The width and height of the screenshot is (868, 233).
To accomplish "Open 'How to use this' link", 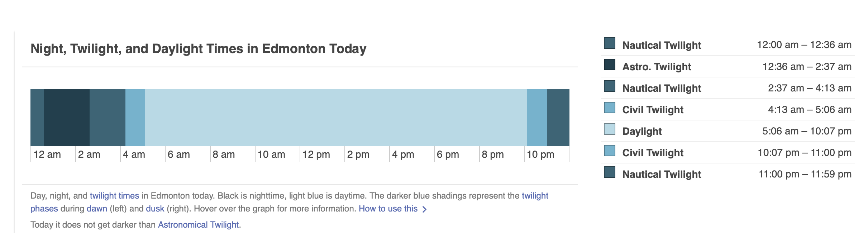I will tap(388, 209).
